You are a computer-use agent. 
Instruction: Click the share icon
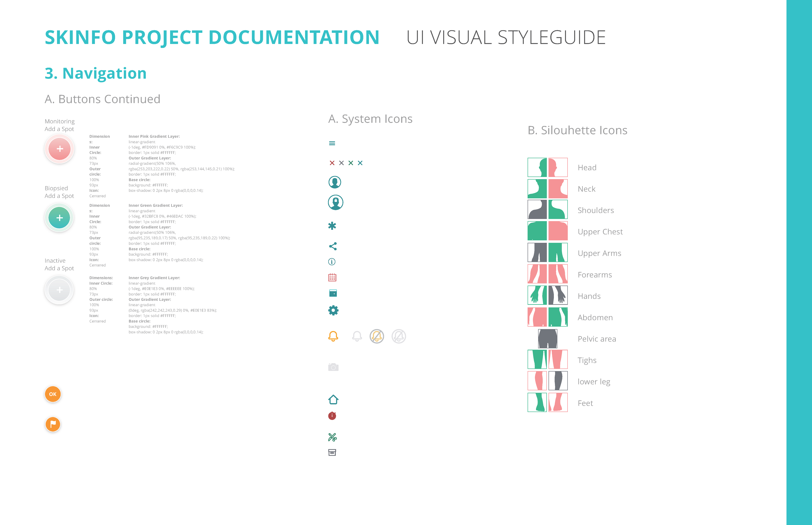[333, 246]
